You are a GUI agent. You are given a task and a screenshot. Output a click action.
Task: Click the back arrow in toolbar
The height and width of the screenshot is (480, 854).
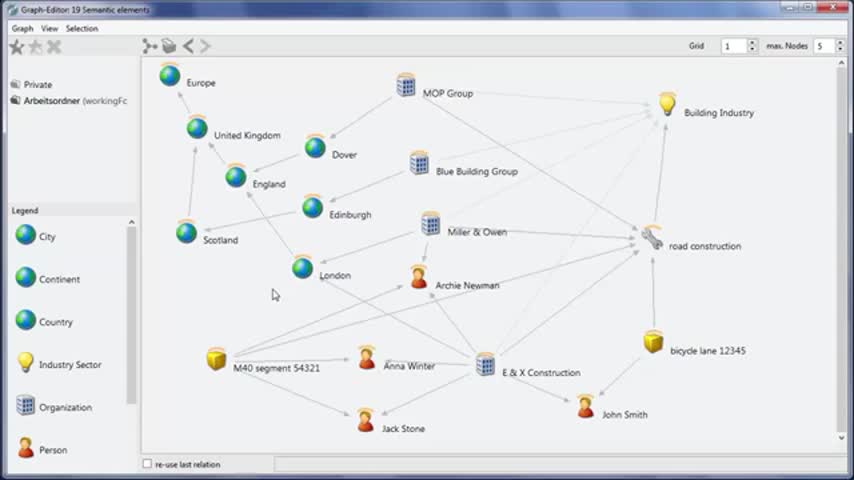[188, 46]
